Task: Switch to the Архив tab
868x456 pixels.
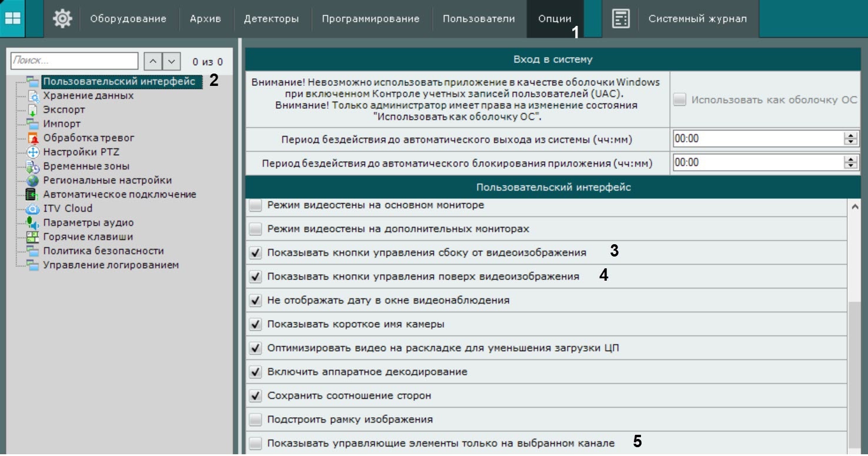Action: tap(205, 19)
